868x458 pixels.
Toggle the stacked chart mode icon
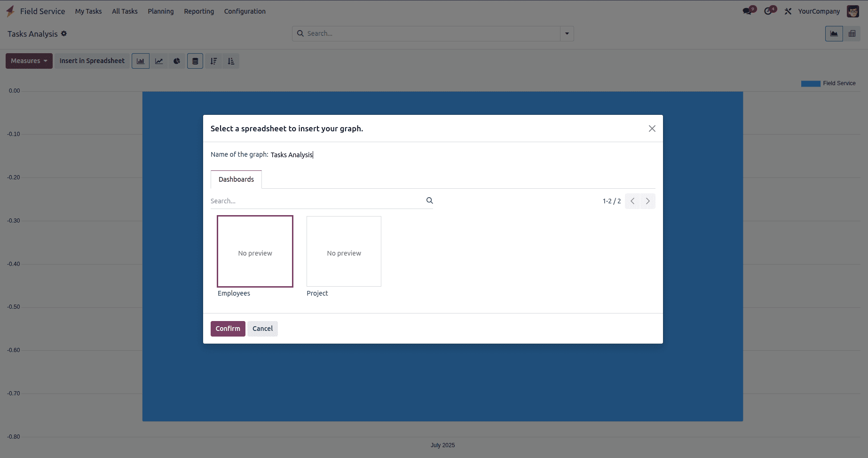(x=195, y=61)
